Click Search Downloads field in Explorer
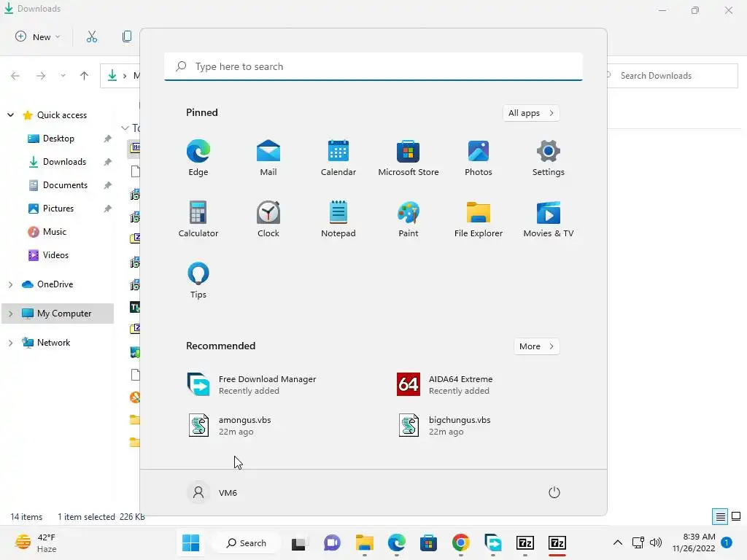The height and width of the screenshot is (560, 747). [673, 76]
